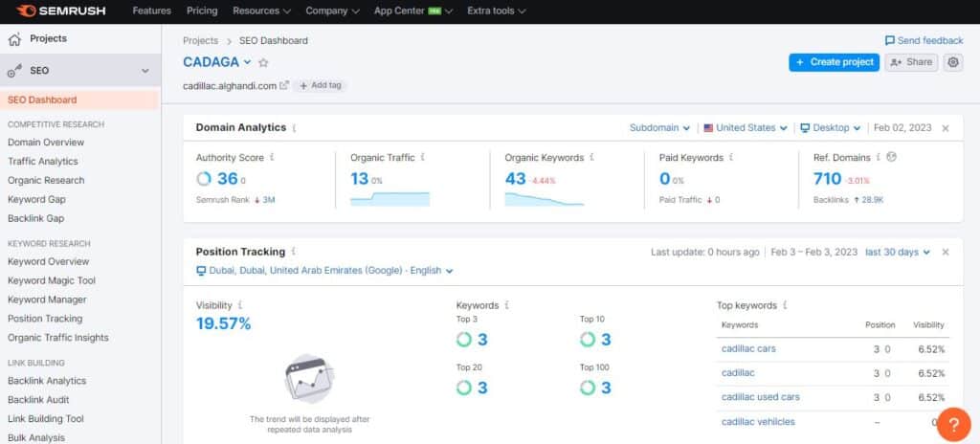Viewport: 980px width, 444px height.
Task: Click the globe icon beside Ref. Domains
Action: click(891, 158)
